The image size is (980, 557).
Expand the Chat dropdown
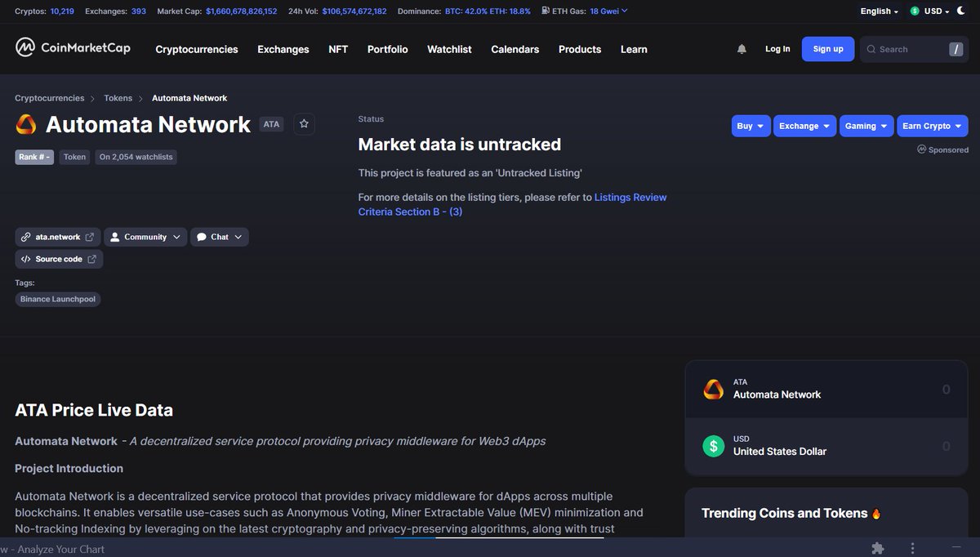coord(220,237)
